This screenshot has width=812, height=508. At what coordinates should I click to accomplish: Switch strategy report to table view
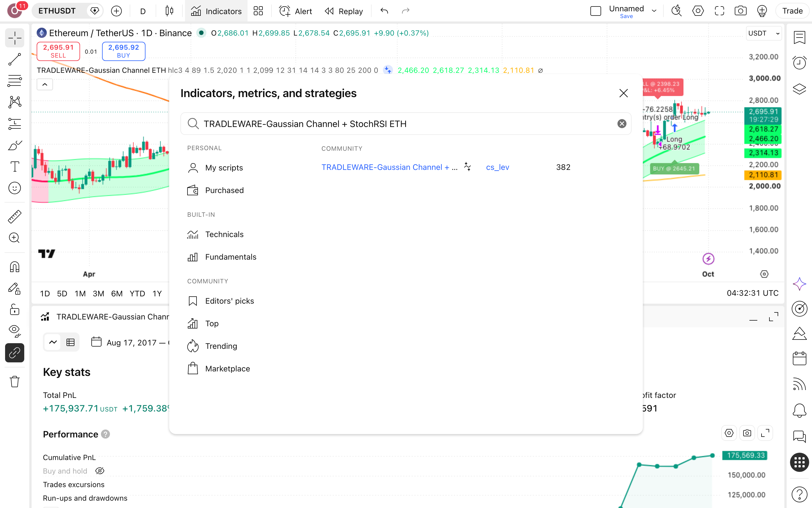(x=70, y=342)
